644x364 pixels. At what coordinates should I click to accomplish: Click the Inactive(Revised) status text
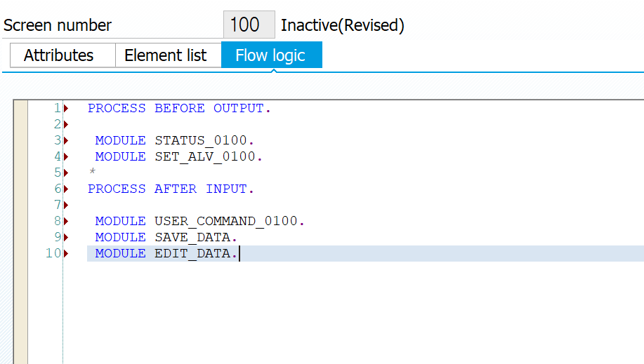(343, 25)
